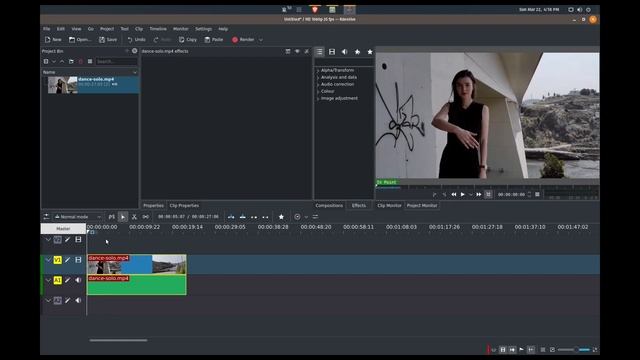Toggle A1 track target indicator

click(x=57, y=280)
